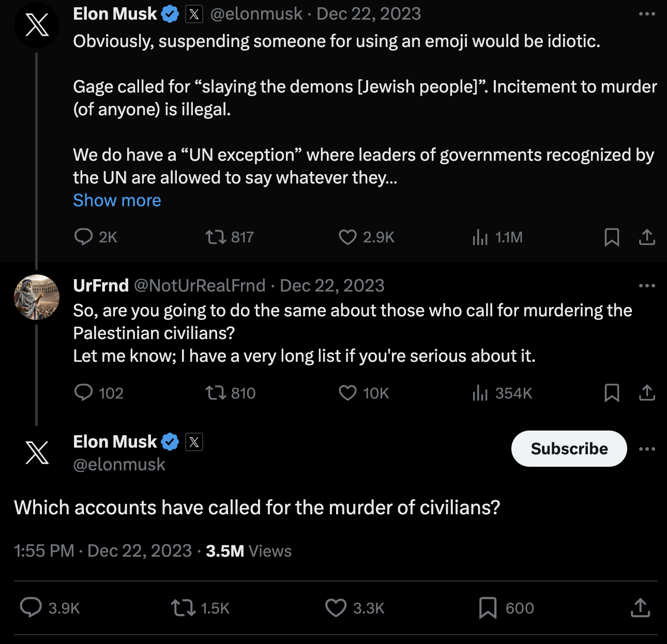Subscribe to Elon Musk
The image size is (667, 644).
[569, 449]
